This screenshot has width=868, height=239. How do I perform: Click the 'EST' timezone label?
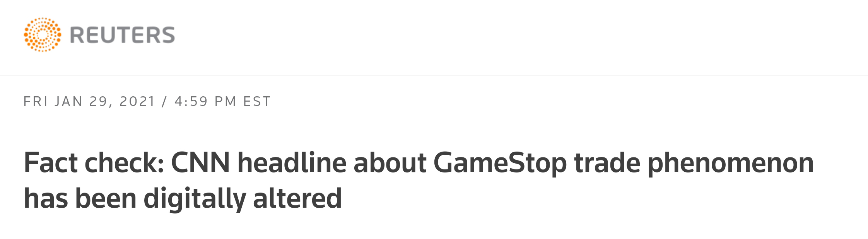pos(257,101)
